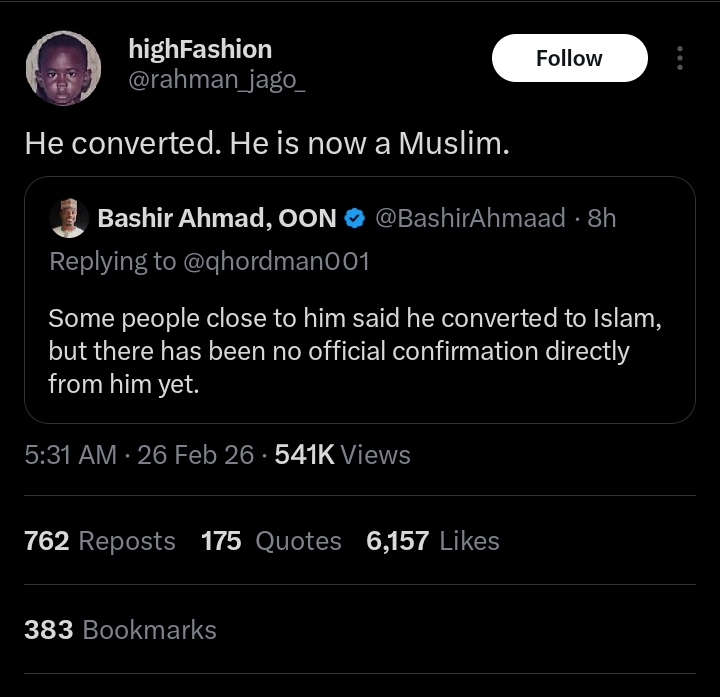View the 541K Views analytics
The width and height of the screenshot is (720, 697).
[x=342, y=455]
